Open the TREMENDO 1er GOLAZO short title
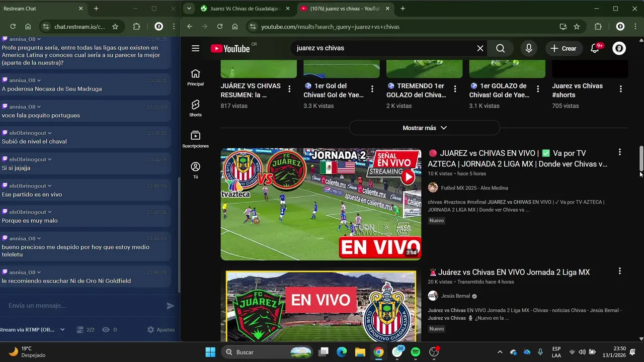This screenshot has width=644, height=362. point(416,90)
